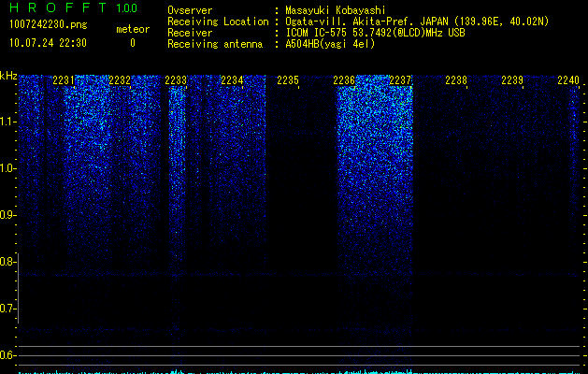The image size is (588, 374).
Task: Click the 2232 time marker
Action: 120,80
